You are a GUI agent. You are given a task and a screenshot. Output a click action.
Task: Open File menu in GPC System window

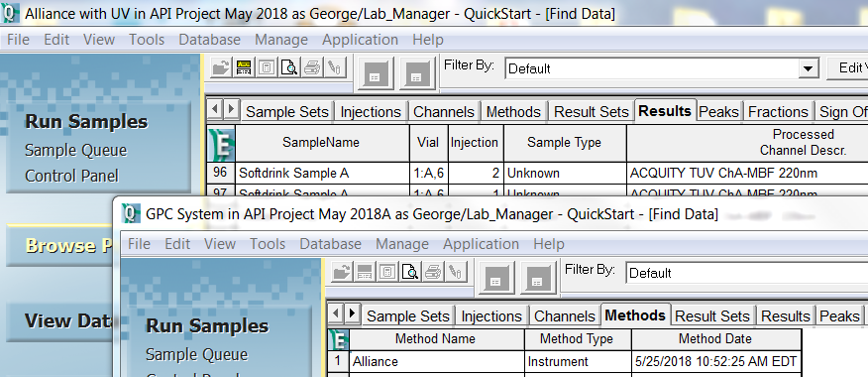tap(139, 243)
